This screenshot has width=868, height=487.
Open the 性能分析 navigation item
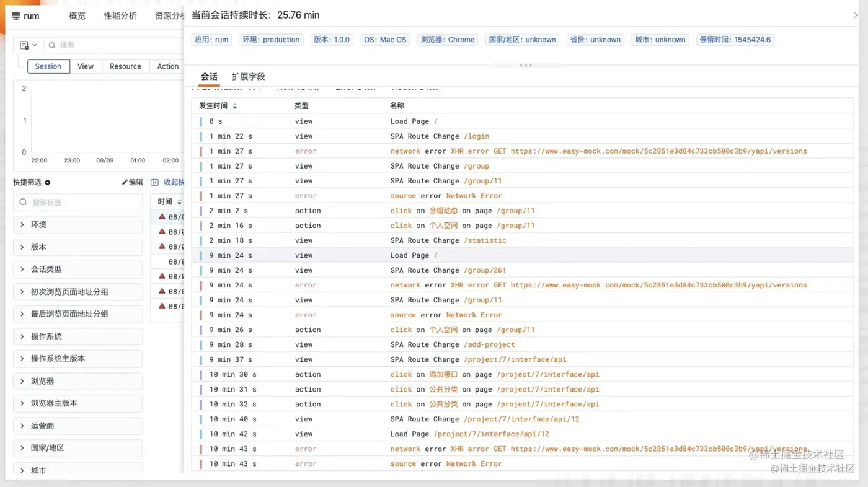click(120, 16)
